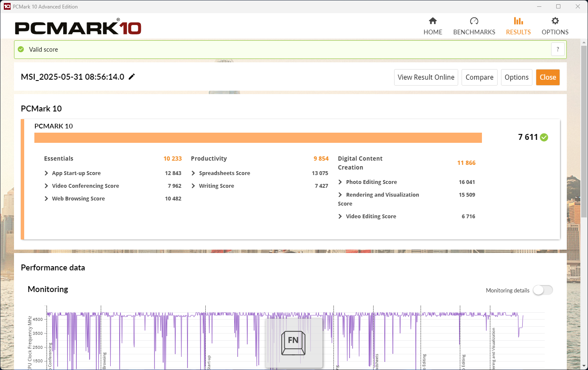588x370 pixels.
Task: Maximize the PCMark 10 window
Action: (x=558, y=6)
